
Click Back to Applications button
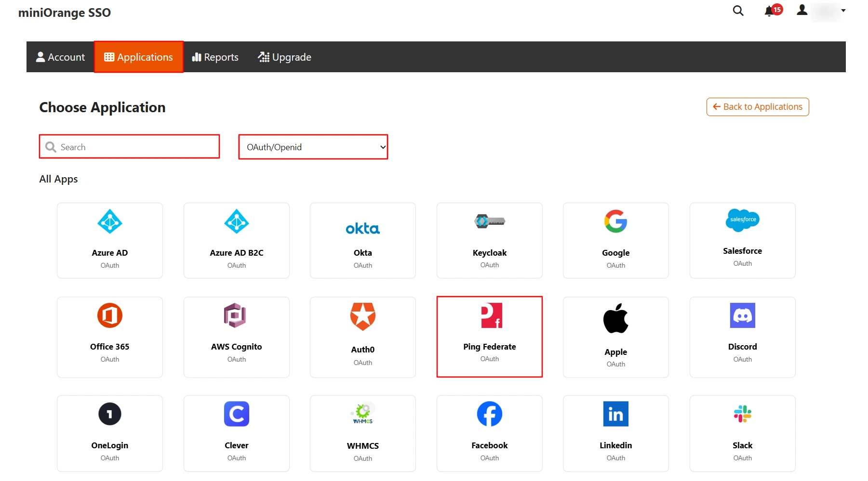758,107
